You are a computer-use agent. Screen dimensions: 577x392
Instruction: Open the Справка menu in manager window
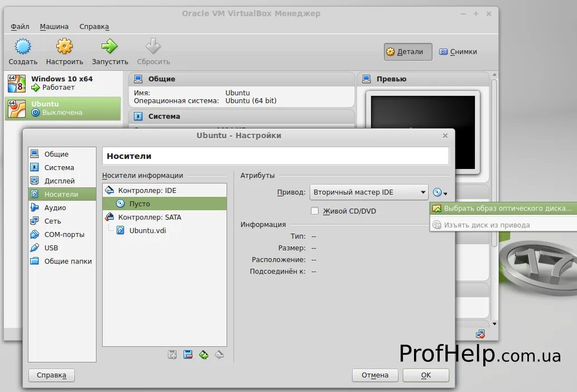94,26
